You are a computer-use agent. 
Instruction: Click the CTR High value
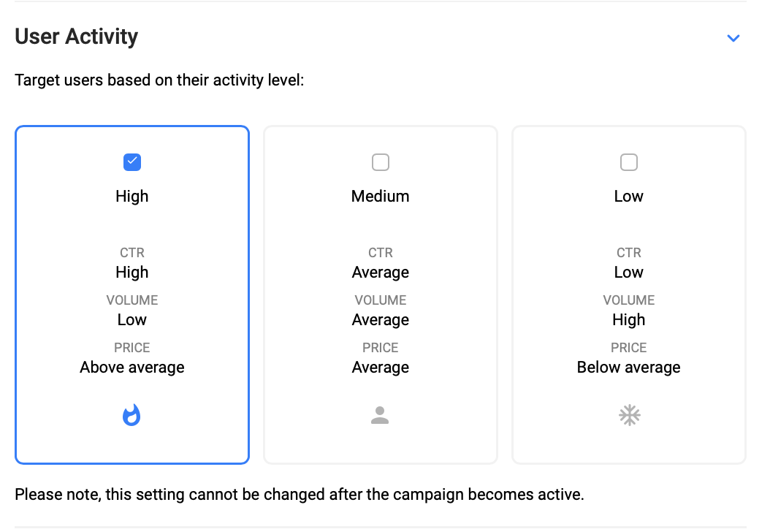pos(132,272)
